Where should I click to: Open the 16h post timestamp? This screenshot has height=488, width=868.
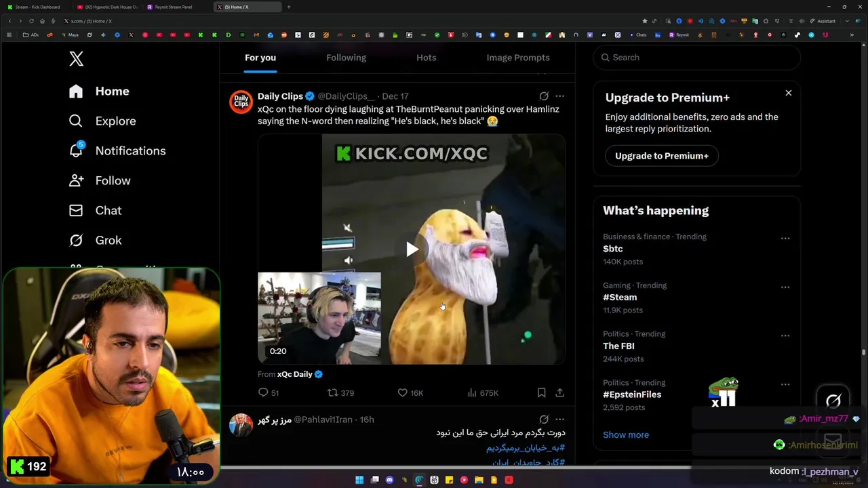[367, 420]
